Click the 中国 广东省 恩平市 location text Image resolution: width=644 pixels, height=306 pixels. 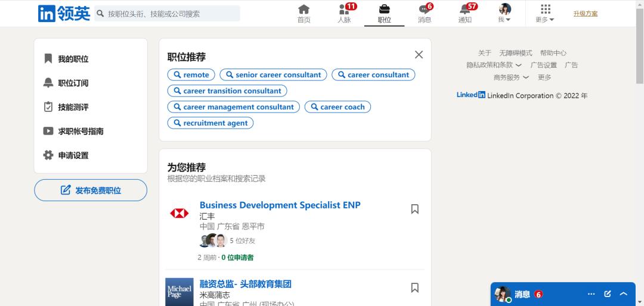coord(232,226)
